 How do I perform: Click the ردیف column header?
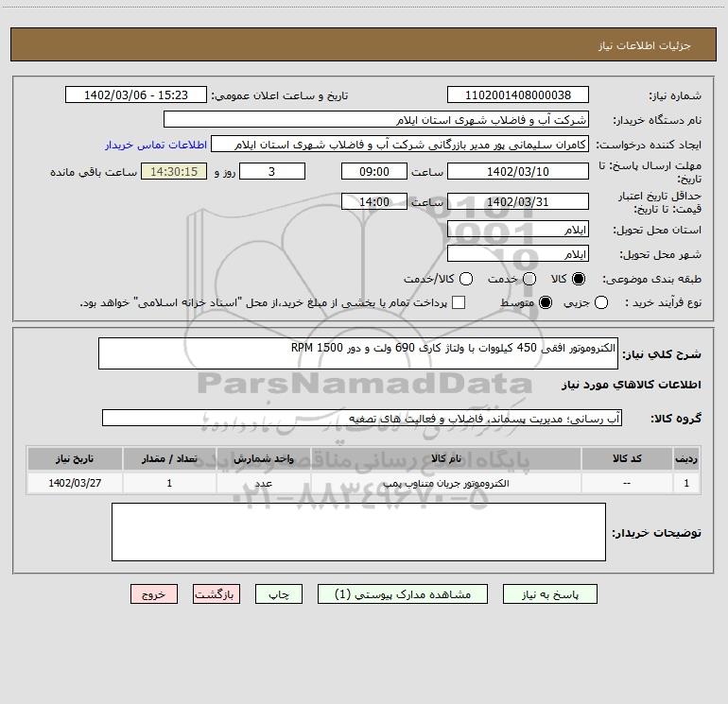point(686,459)
